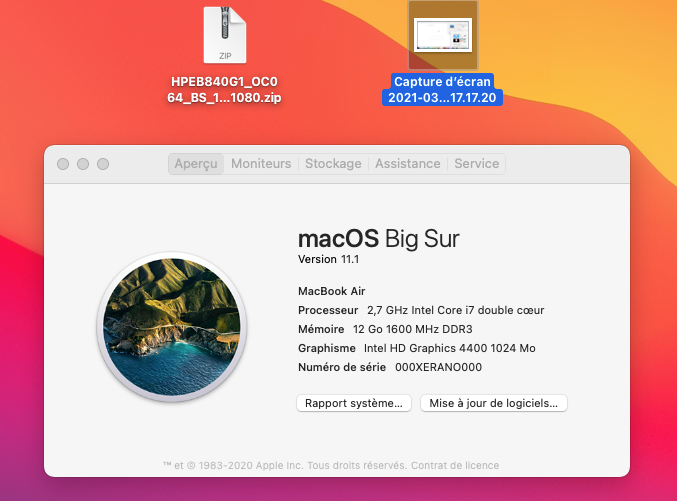The image size is (677, 501).
Task: Select the Capture d'écran screenshot thumbnail
Action: 443,35
